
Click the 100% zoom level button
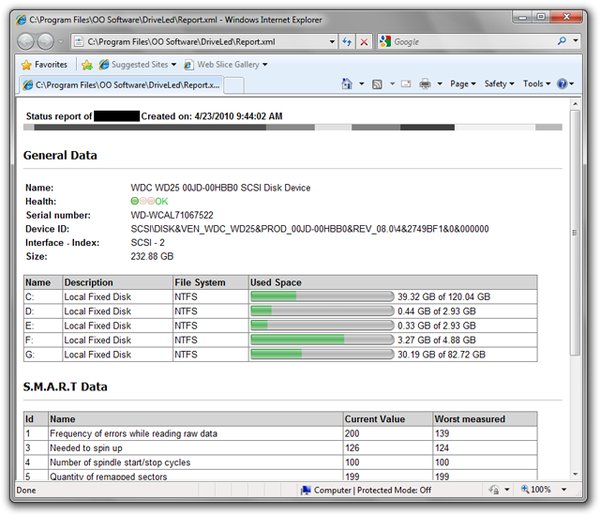click(x=536, y=489)
